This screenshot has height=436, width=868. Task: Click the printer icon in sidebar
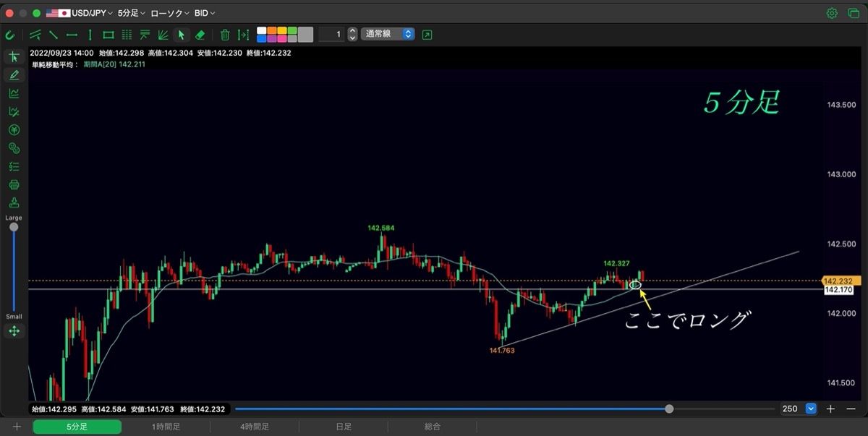(x=14, y=184)
